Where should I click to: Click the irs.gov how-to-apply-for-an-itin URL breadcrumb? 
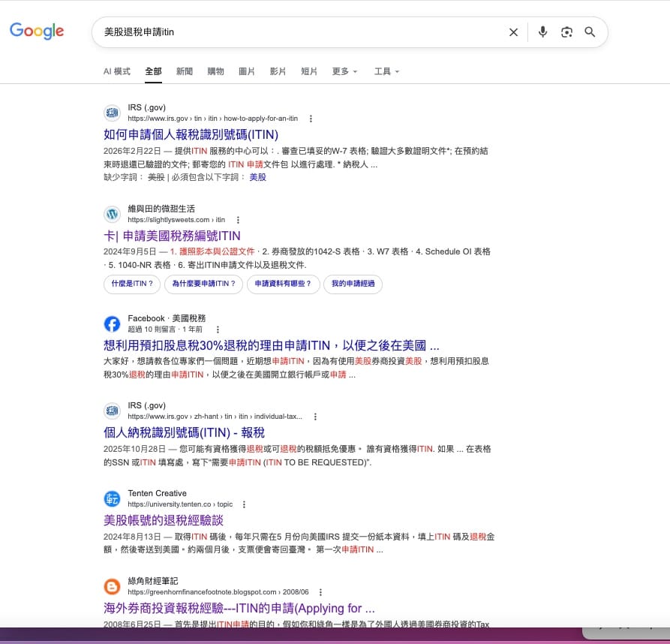click(213, 119)
